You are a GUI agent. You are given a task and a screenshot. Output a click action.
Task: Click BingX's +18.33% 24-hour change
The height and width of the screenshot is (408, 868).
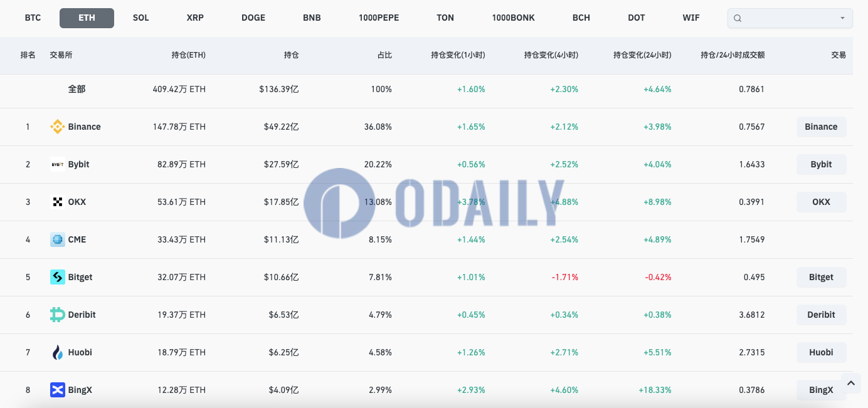pyautogui.click(x=655, y=390)
